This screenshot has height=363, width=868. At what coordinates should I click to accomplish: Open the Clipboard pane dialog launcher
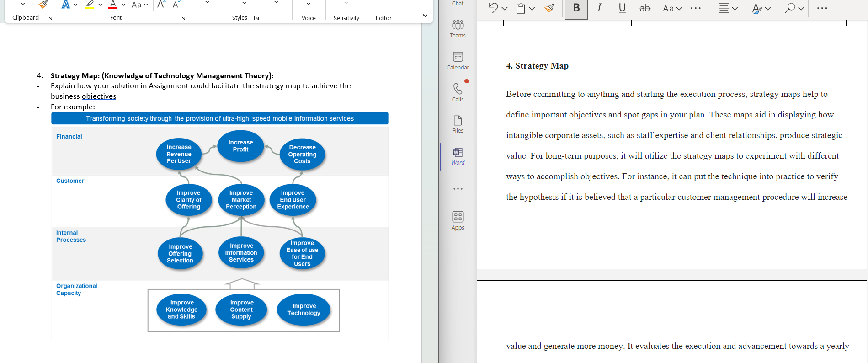(50, 18)
